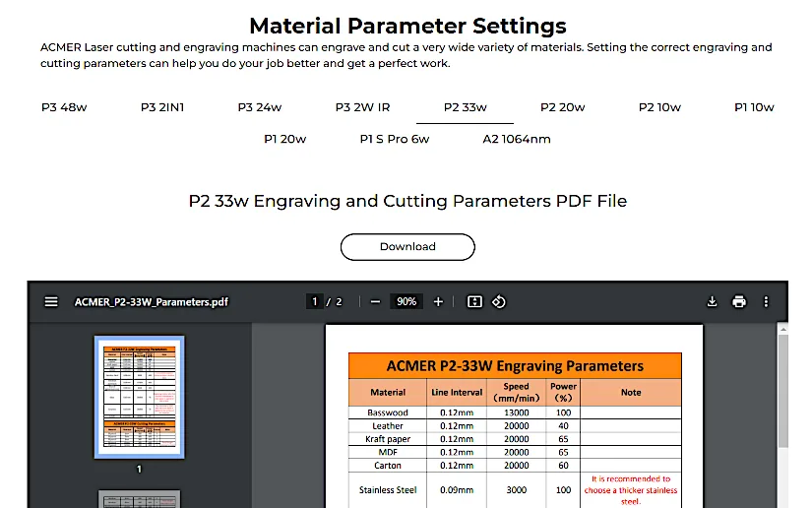Switch to the P3 24w tab
This screenshot has height=508, width=812.
260,107
